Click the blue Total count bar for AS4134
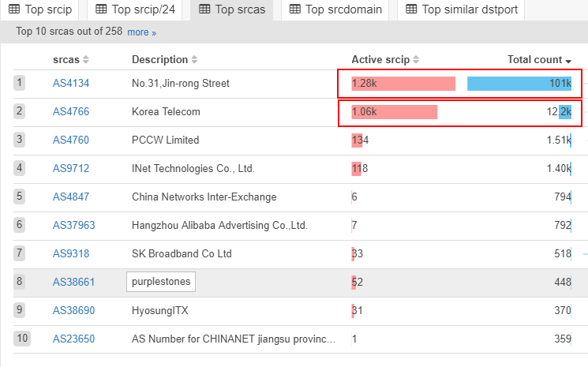 (519, 83)
